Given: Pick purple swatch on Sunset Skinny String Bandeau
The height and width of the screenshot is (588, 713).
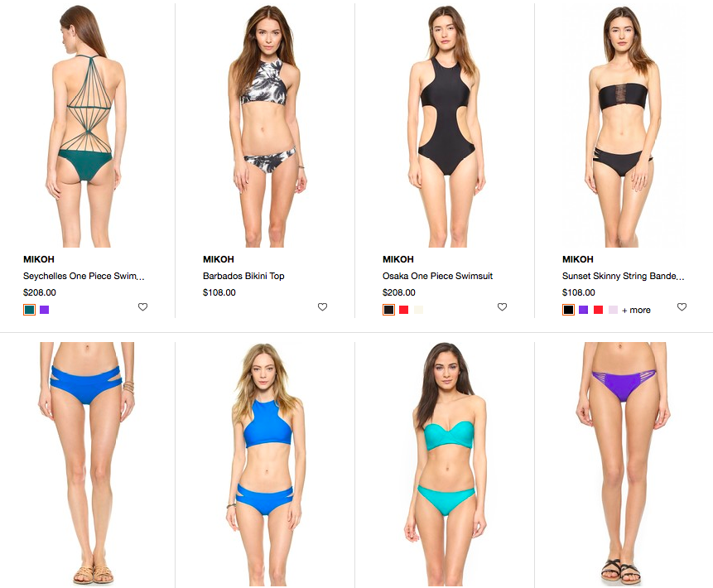Looking at the screenshot, I should [584, 310].
